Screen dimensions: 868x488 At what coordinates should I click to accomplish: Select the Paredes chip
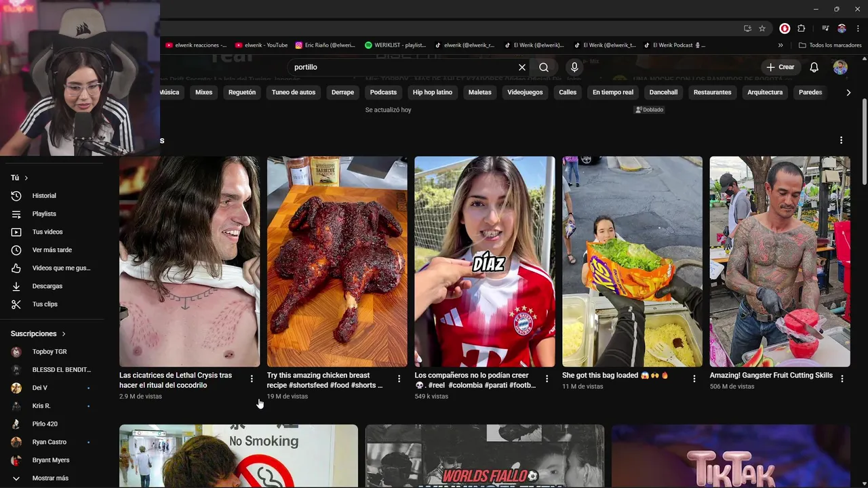(x=810, y=92)
